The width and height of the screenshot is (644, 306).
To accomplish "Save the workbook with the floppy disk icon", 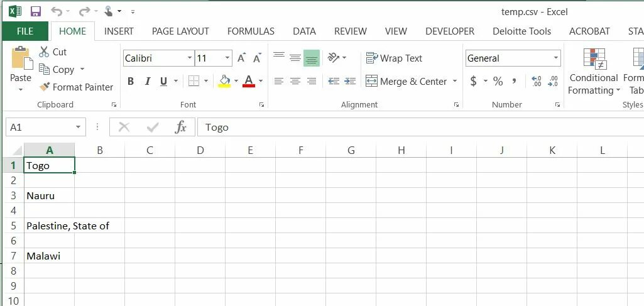I will click(x=36, y=11).
